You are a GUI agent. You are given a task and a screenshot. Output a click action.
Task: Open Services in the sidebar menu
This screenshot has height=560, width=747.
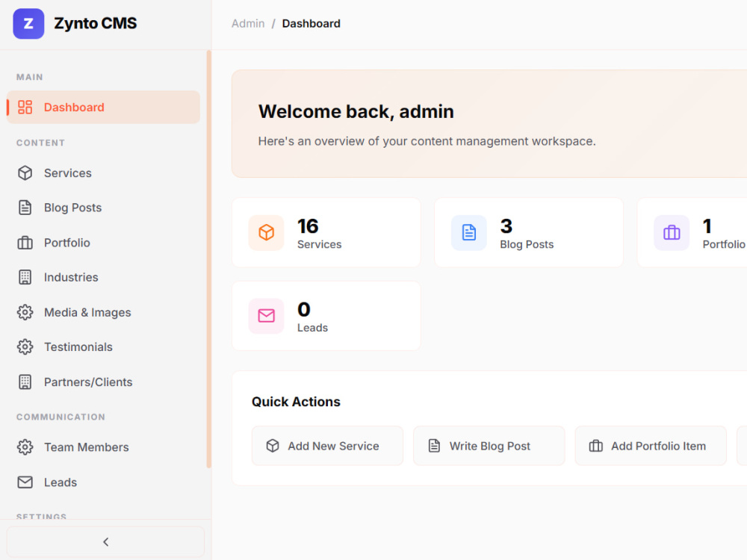pyautogui.click(x=103, y=173)
